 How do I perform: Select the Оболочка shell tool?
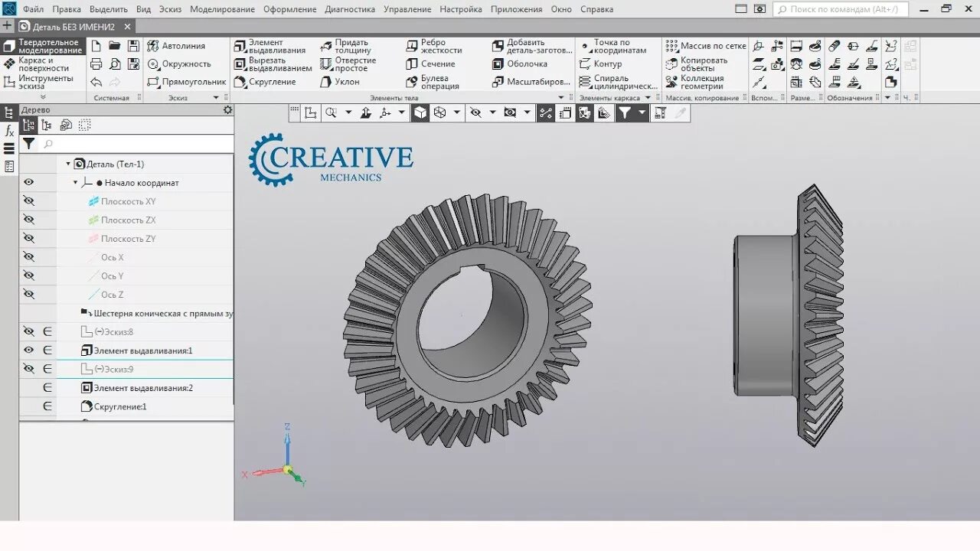coord(520,64)
